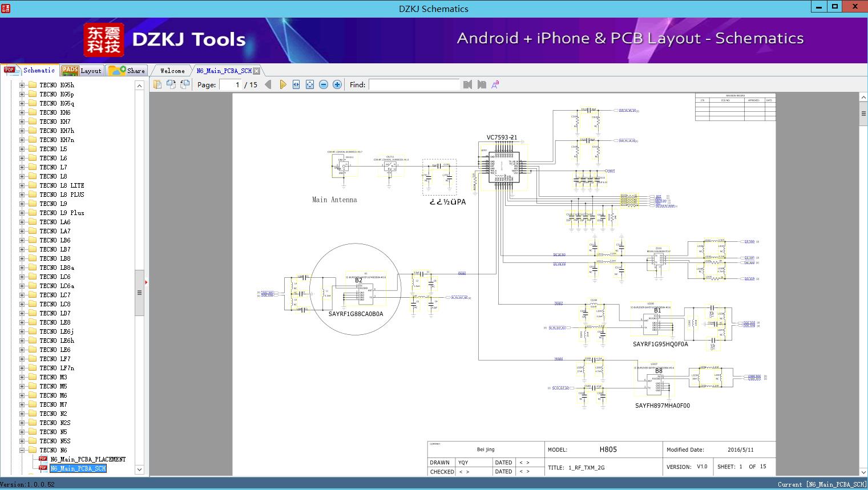Expand the TECNO KH6 folder
The image size is (868, 490).
pos(22,112)
